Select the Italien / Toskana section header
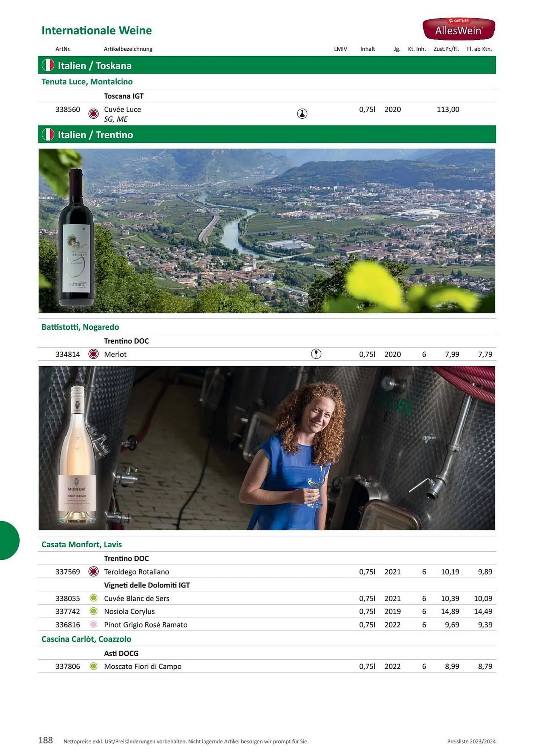 click(x=267, y=65)
